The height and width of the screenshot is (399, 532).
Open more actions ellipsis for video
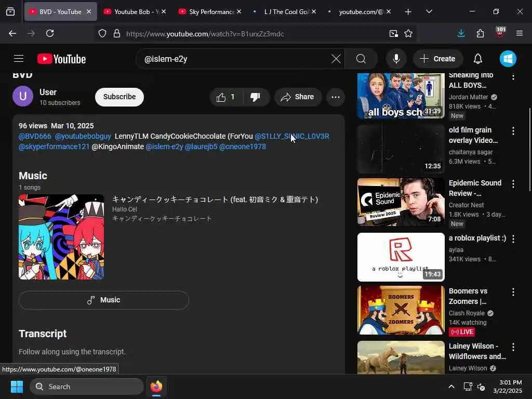point(336,97)
